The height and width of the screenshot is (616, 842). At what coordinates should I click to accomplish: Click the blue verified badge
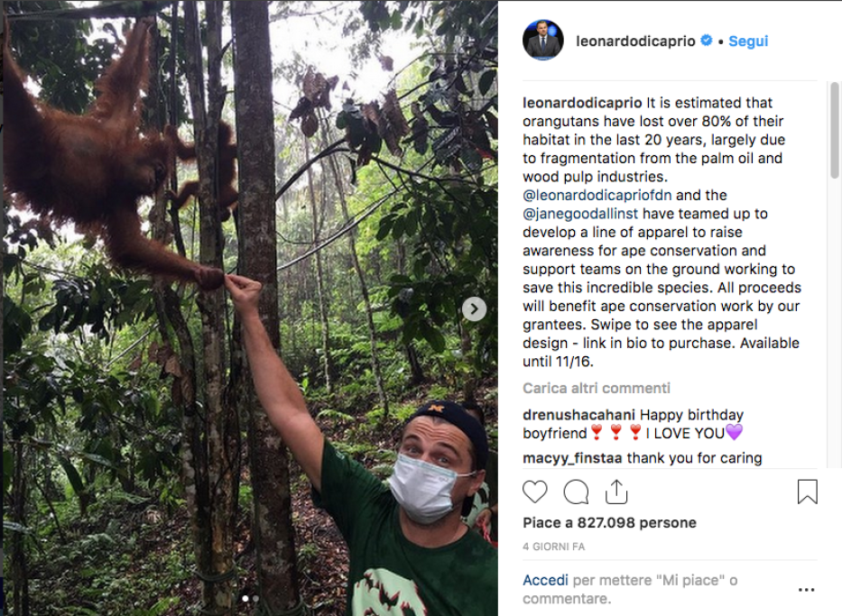(707, 41)
